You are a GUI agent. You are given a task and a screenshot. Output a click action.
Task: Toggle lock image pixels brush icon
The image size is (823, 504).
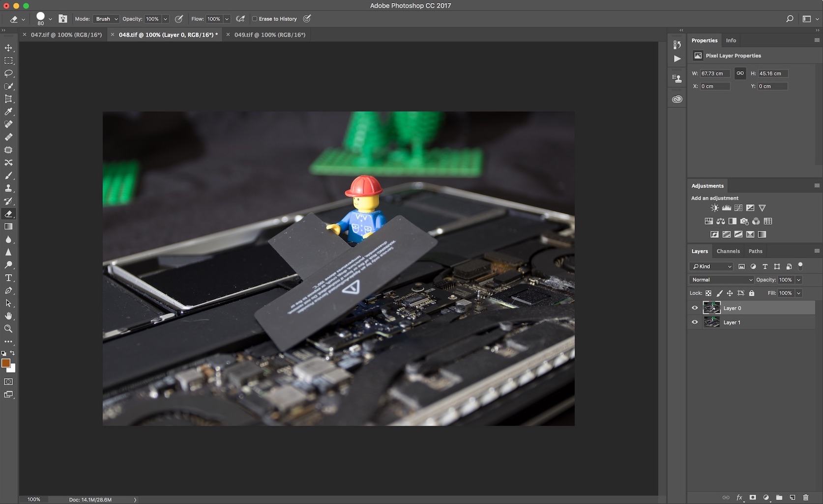tap(719, 293)
